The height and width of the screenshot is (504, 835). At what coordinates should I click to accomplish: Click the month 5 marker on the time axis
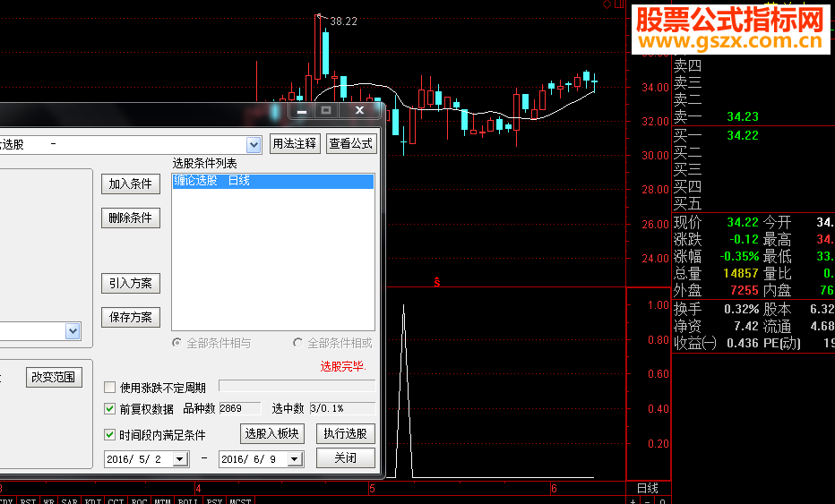coord(372,488)
